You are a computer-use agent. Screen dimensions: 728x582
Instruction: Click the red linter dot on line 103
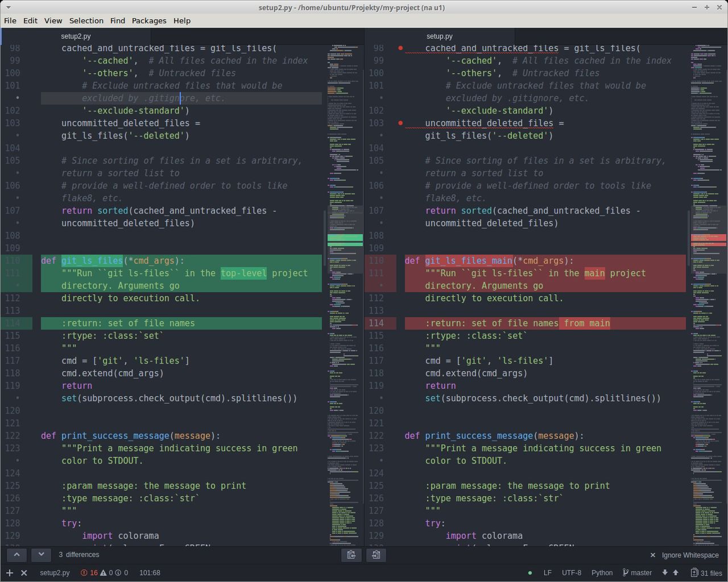(x=400, y=123)
